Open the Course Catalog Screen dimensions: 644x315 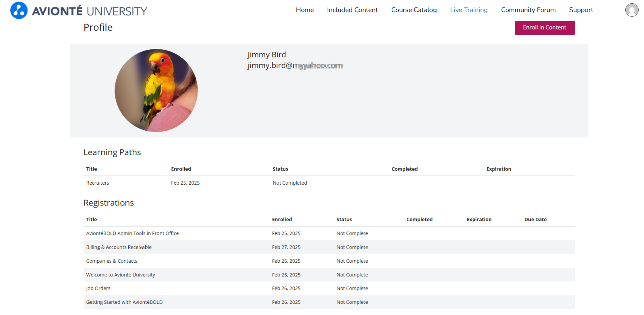coord(414,10)
